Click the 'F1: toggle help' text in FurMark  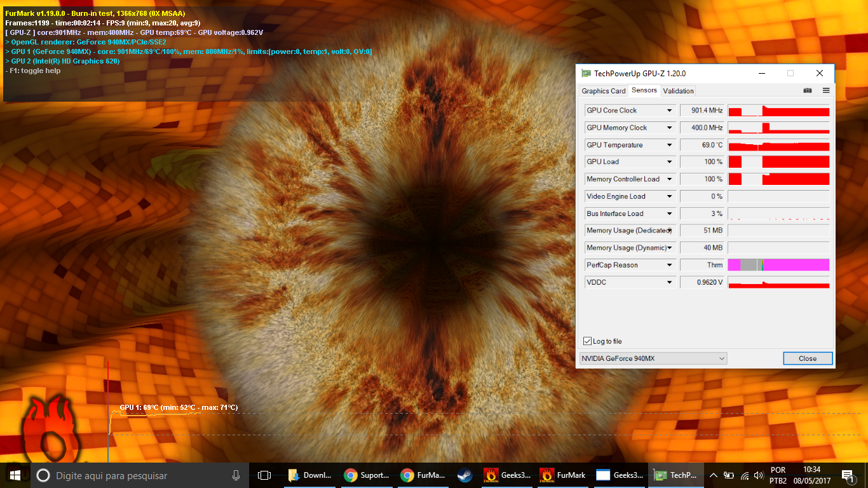pos(33,71)
